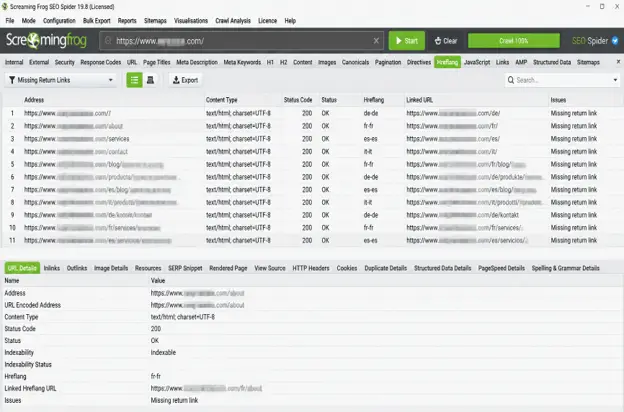Open the HTTP Headers tab
Image resolution: width=624 pixels, height=412 pixels.
tap(311, 268)
